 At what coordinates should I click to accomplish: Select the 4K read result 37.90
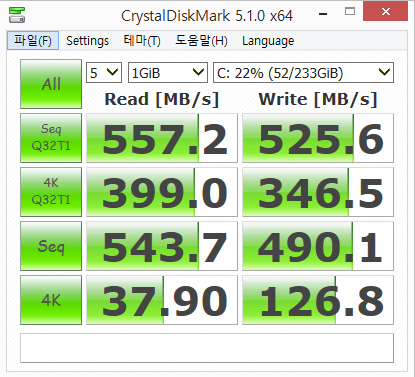point(162,300)
